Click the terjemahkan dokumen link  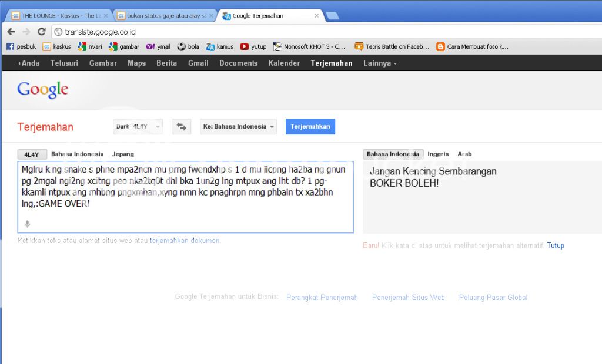185,241
